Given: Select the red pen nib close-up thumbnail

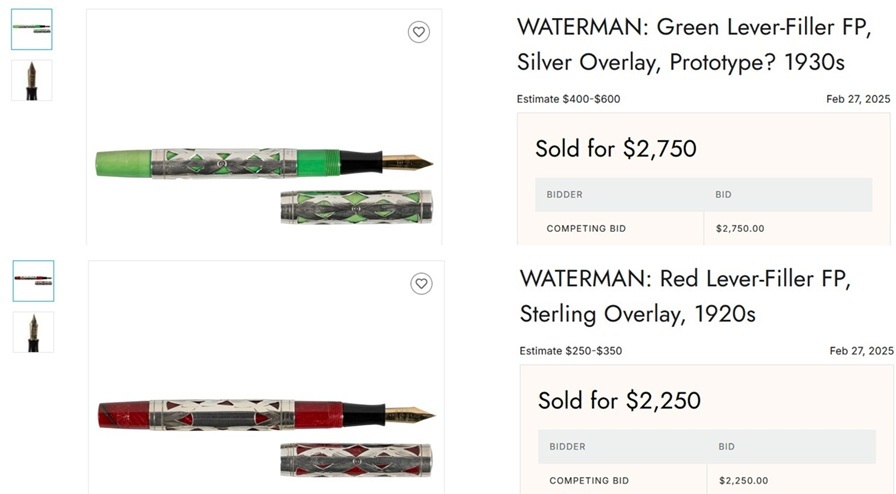Looking at the screenshot, I should (x=33, y=332).
